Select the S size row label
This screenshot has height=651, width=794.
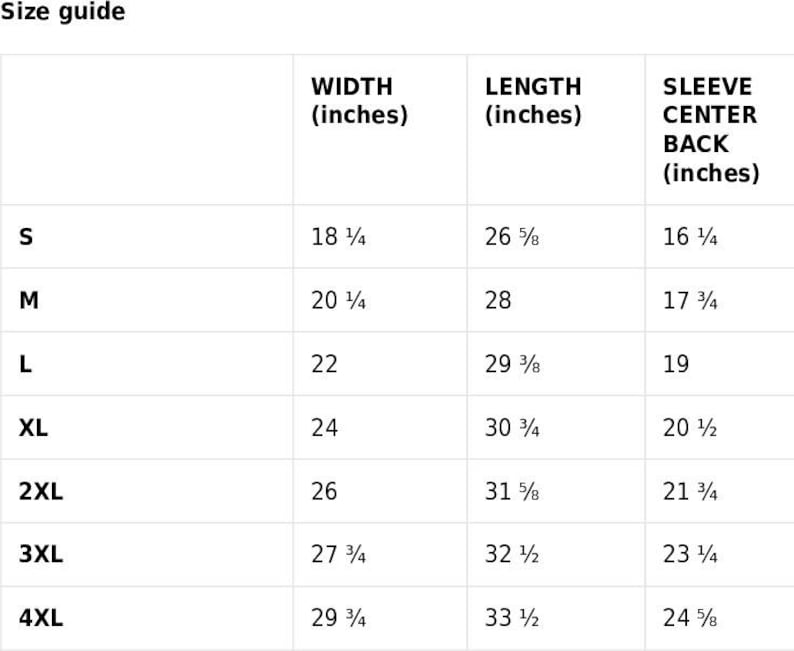[26, 237]
